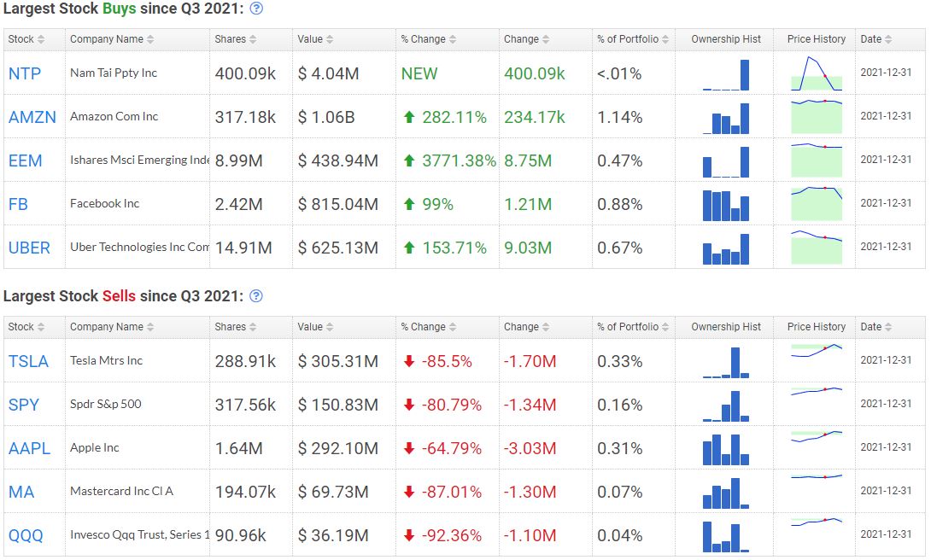Open the FB stock link
This screenshot has height=560, width=931.
pos(18,204)
